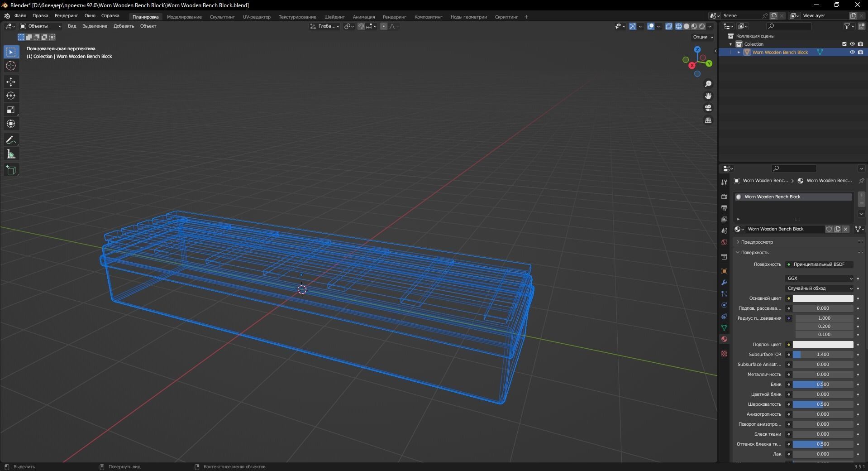
Task: Open the 'Файл' menu
Action: point(20,16)
